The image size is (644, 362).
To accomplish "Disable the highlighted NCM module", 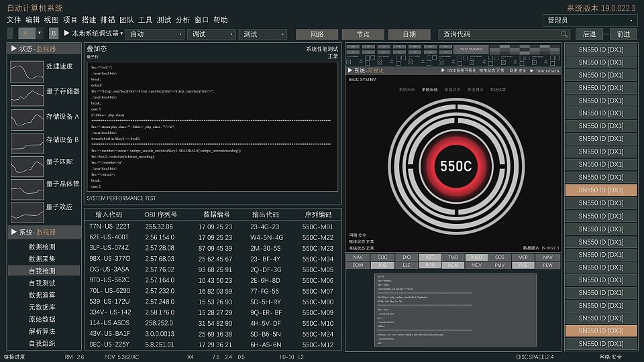I will point(453,265).
